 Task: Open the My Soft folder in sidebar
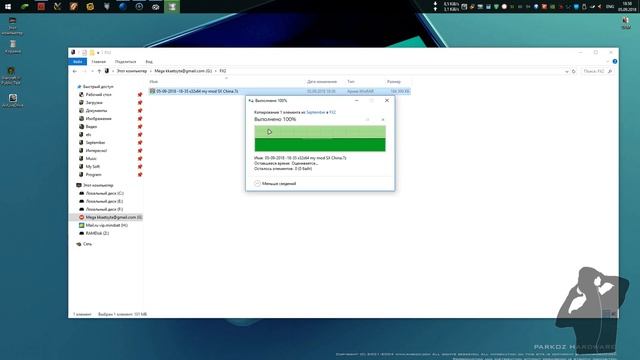pyautogui.click(x=93, y=167)
